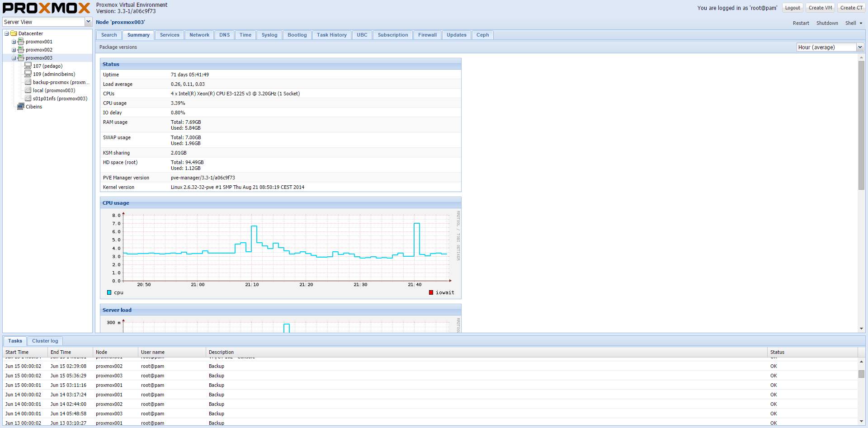Click the proxmox002 node server icon
This screenshot has height=428, width=868.
coord(21,50)
